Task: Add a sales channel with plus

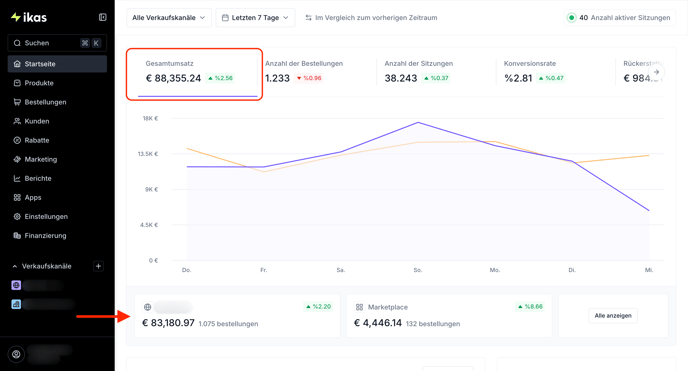Action: tap(98, 266)
